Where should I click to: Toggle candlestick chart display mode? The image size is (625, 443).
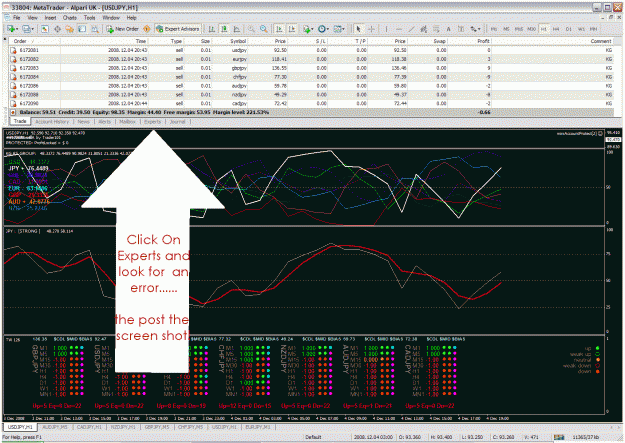click(x=224, y=29)
